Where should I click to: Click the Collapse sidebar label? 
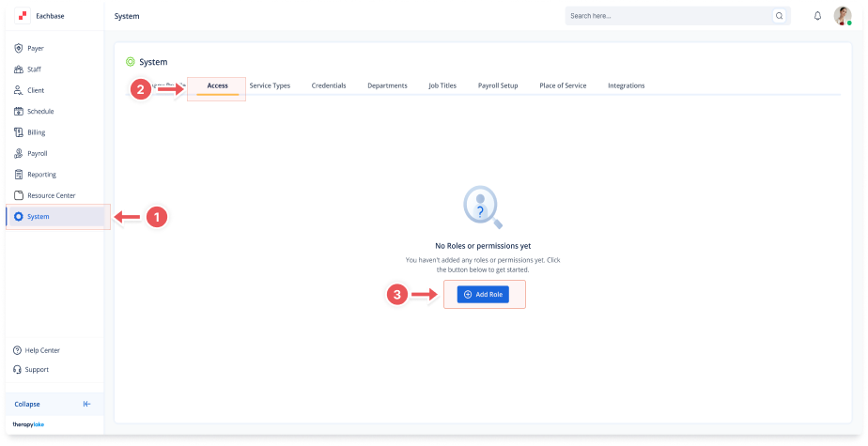coord(27,404)
